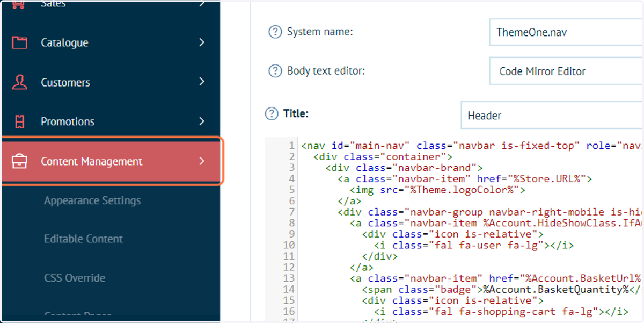Click code line 3 navbar-brand div
644x323 pixels.
pos(404,168)
